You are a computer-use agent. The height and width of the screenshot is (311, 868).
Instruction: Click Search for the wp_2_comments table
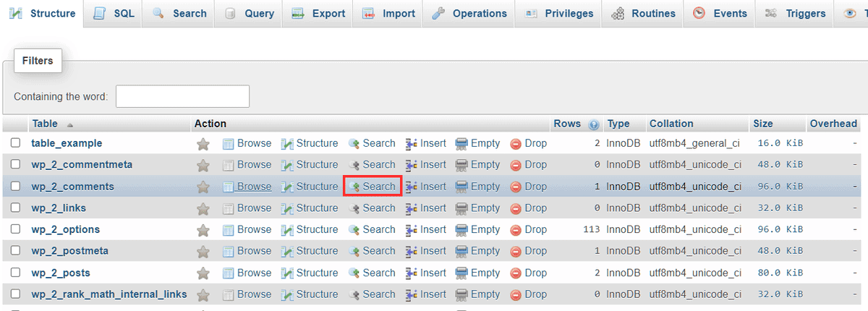[372, 187]
